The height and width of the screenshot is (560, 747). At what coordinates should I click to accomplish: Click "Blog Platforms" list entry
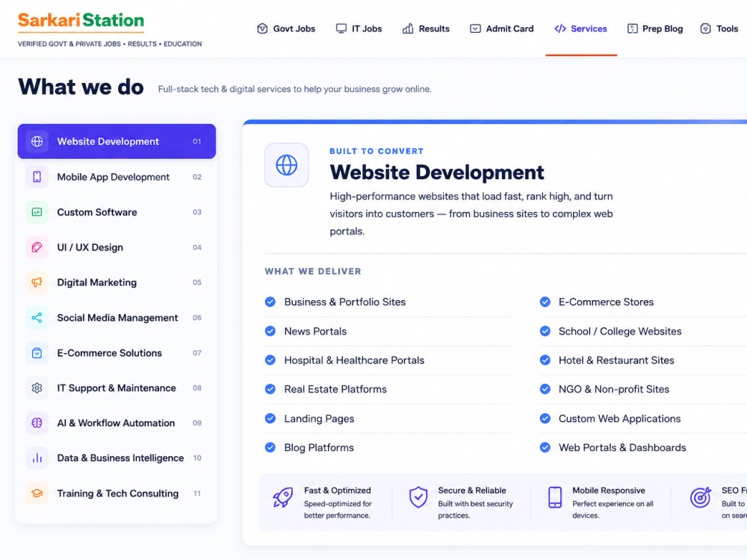click(319, 447)
